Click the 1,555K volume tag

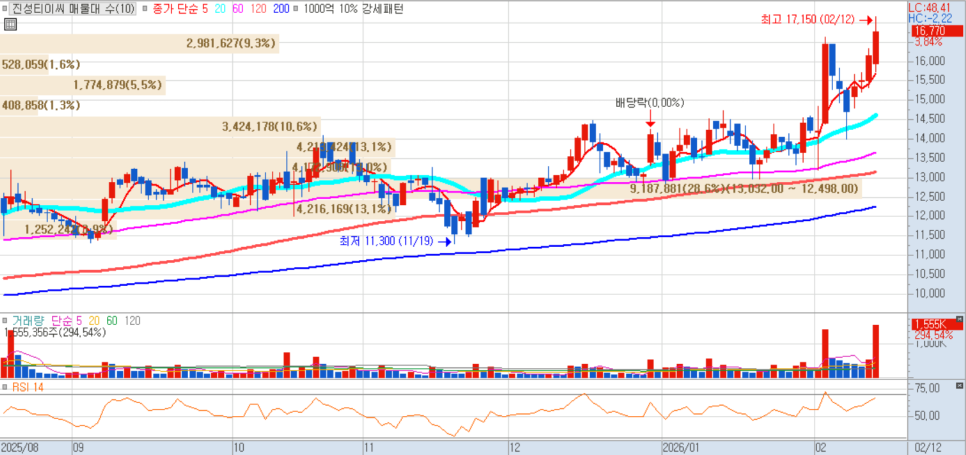(x=936, y=324)
